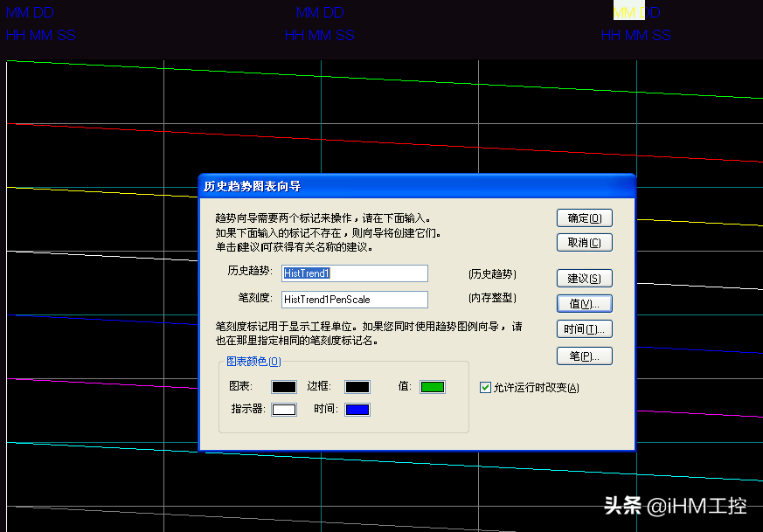
Task: Click the 确定(O) confirm button
Action: coord(584,218)
